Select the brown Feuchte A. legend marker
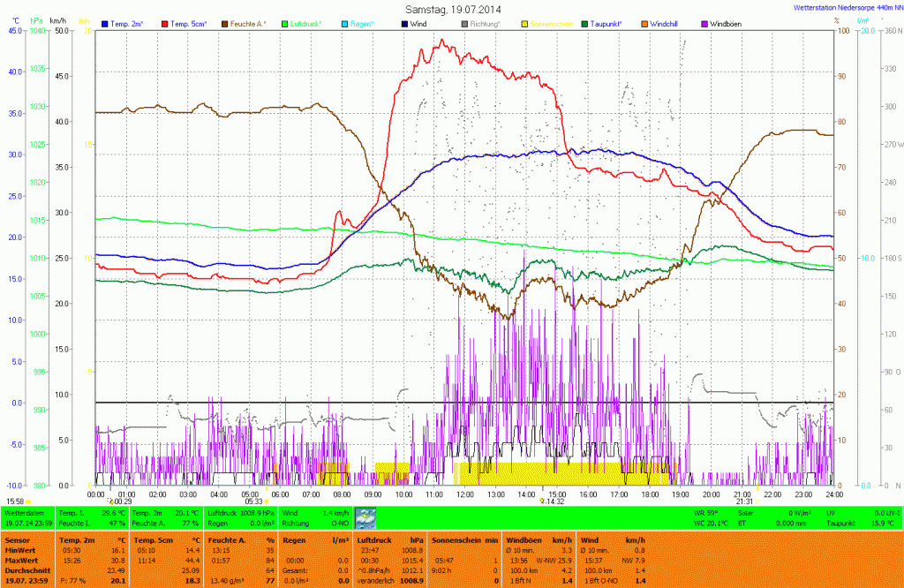The height and width of the screenshot is (588, 904). [x=224, y=23]
